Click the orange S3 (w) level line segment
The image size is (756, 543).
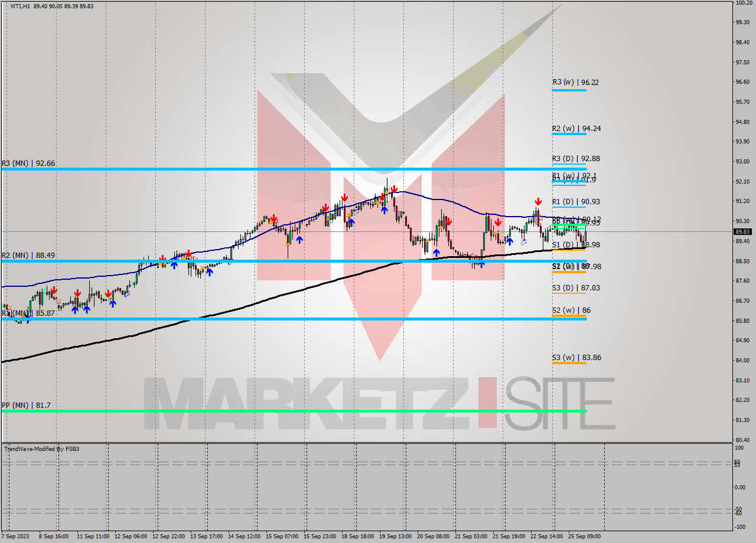(569, 363)
